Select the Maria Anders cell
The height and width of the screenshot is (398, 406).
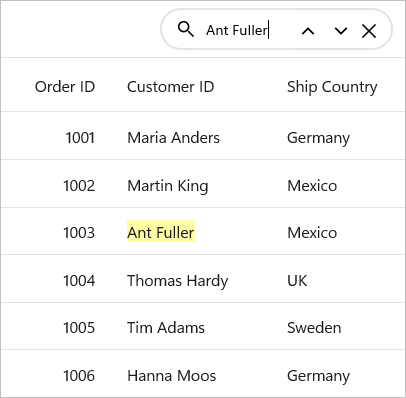point(173,138)
